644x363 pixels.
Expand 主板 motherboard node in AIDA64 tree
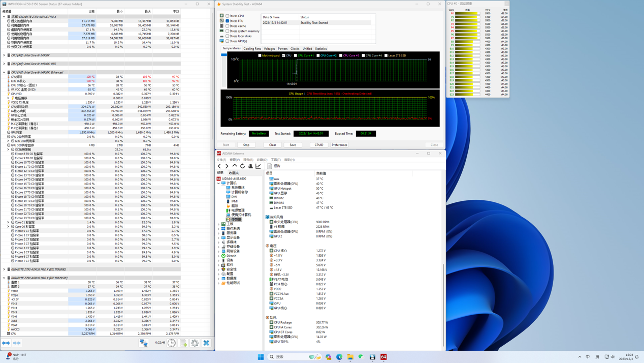[x=219, y=224]
